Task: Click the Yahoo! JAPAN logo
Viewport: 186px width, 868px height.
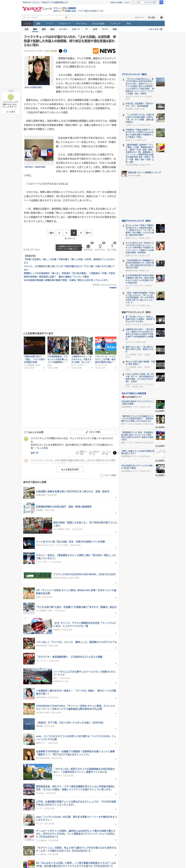Action: click(x=32, y=9)
